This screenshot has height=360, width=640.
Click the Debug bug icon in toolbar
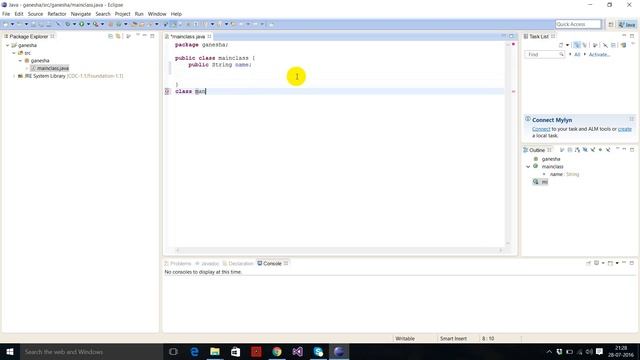click(68, 24)
